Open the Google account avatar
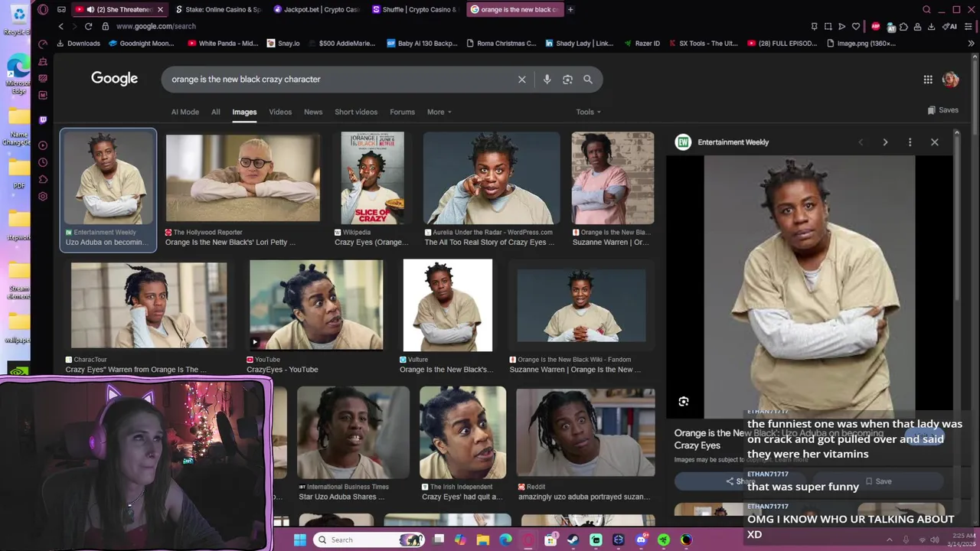Screen dimensions: 980x551 pyautogui.click(x=951, y=80)
